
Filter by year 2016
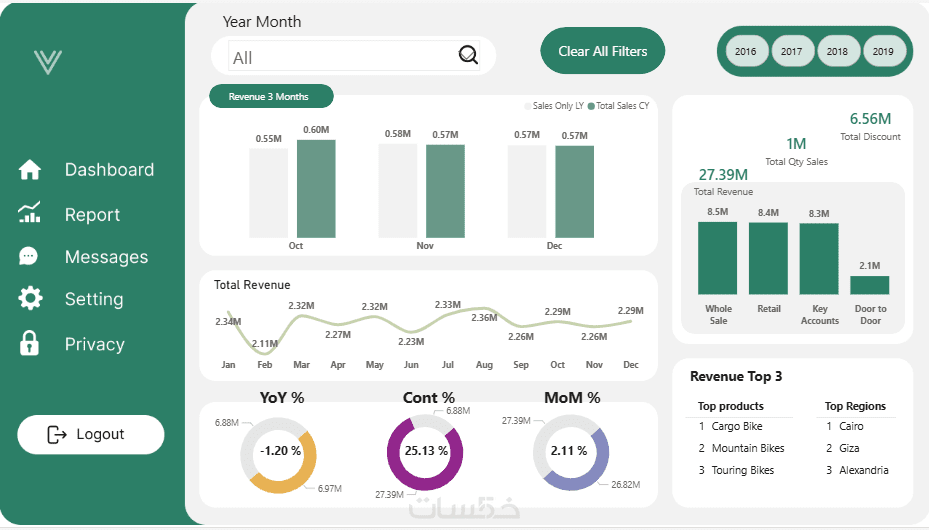click(745, 52)
